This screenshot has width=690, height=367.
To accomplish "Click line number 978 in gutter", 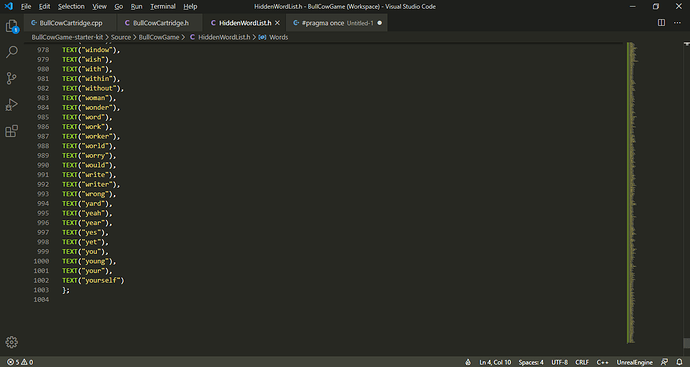I will click(x=43, y=50).
